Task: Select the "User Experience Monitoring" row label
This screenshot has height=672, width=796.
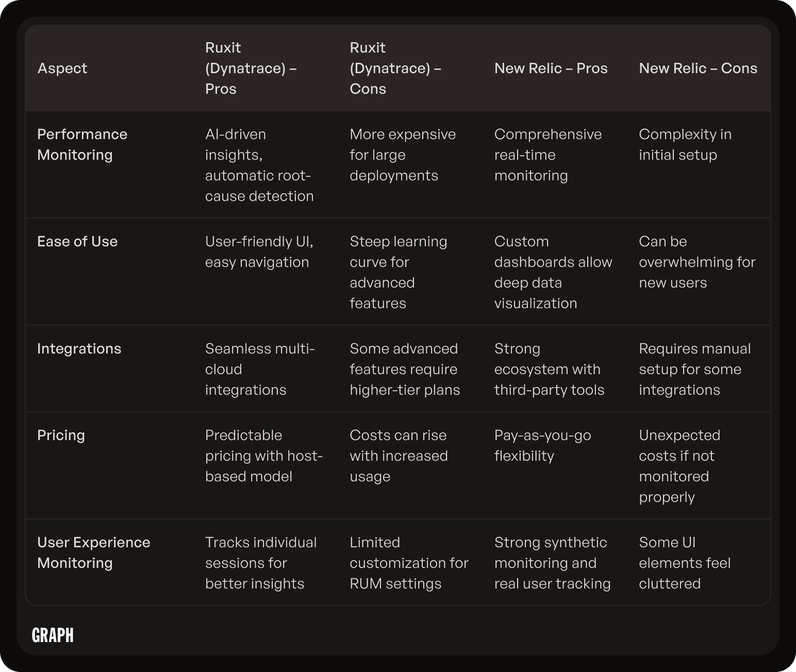Action: [x=94, y=552]
